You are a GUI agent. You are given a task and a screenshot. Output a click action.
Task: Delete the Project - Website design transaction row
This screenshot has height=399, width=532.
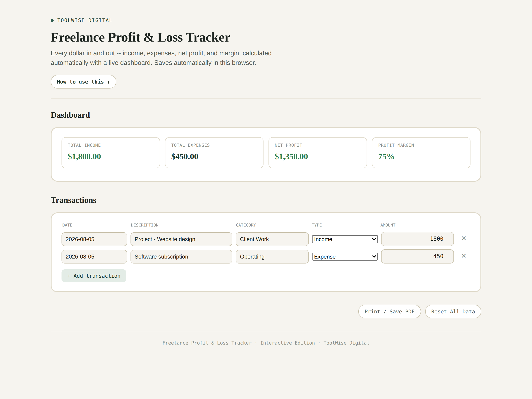tap(464, 238)
